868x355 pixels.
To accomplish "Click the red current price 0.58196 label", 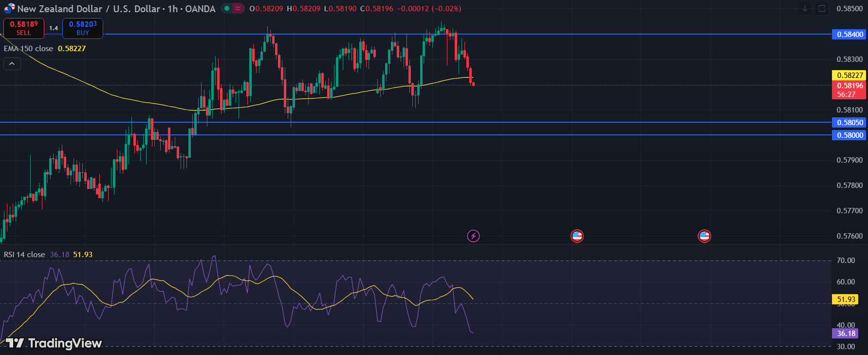I will pyautogui.click(x=850, y=86).
